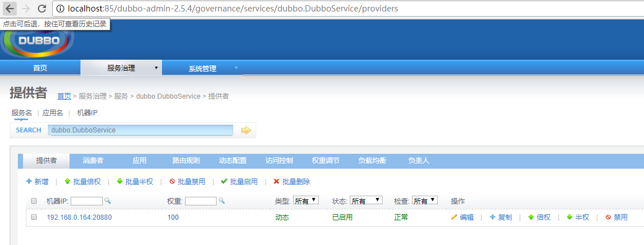Screen dimensions: 644x245
Task: Switch to the 路由规则 tab
Action: point(186,161)
